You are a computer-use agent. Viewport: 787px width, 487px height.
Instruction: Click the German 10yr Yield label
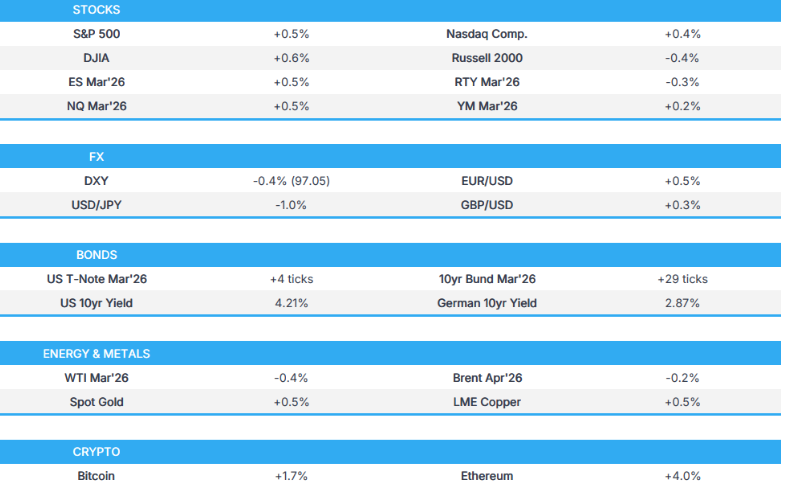click(x=487, y=303)
